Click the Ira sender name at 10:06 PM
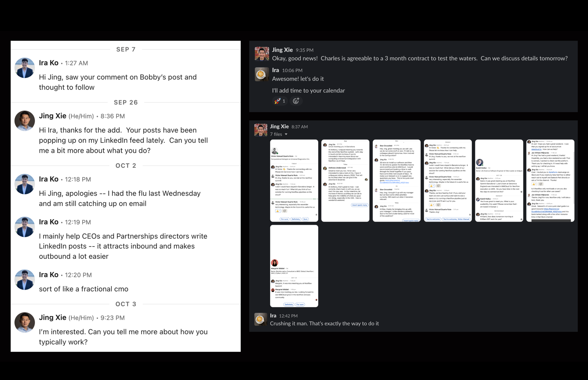Image resolution: width=588 pixels, height=380 pixels. 275,70
